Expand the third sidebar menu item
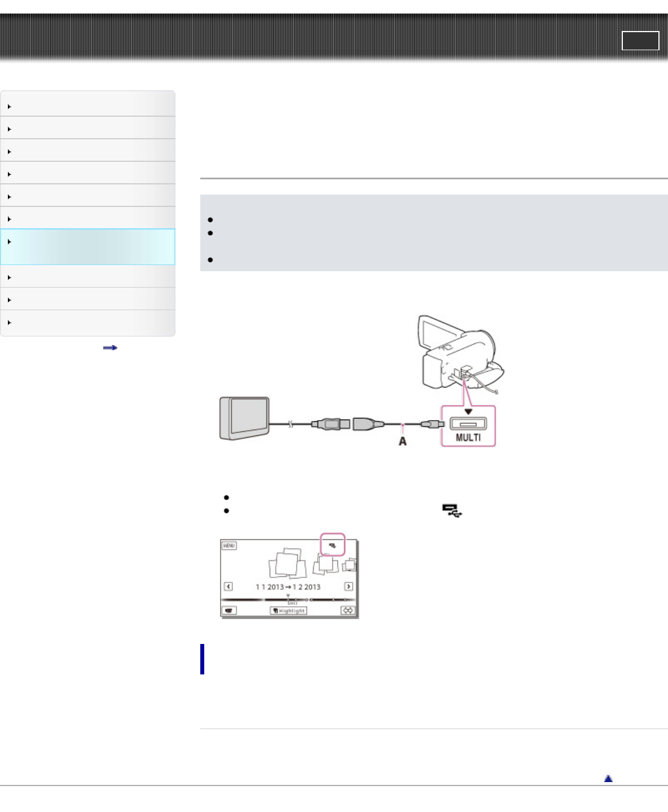668x812 pixels. (87, 151)
